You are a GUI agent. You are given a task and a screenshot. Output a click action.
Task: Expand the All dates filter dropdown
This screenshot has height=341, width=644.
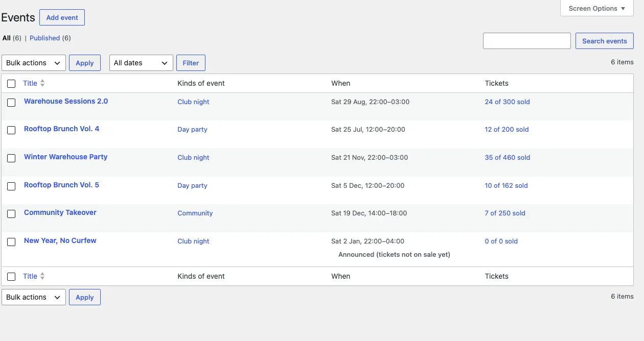[141, 63]
